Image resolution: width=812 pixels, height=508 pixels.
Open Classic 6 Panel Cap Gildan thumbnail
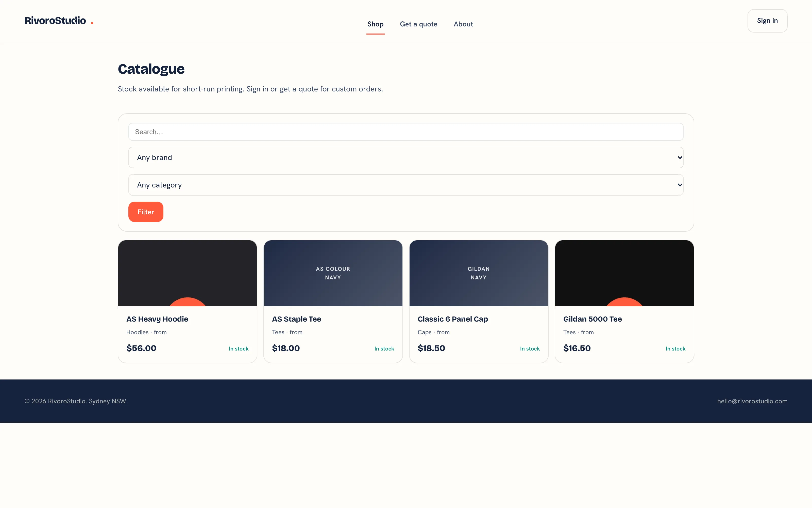(x=479, y=273)
